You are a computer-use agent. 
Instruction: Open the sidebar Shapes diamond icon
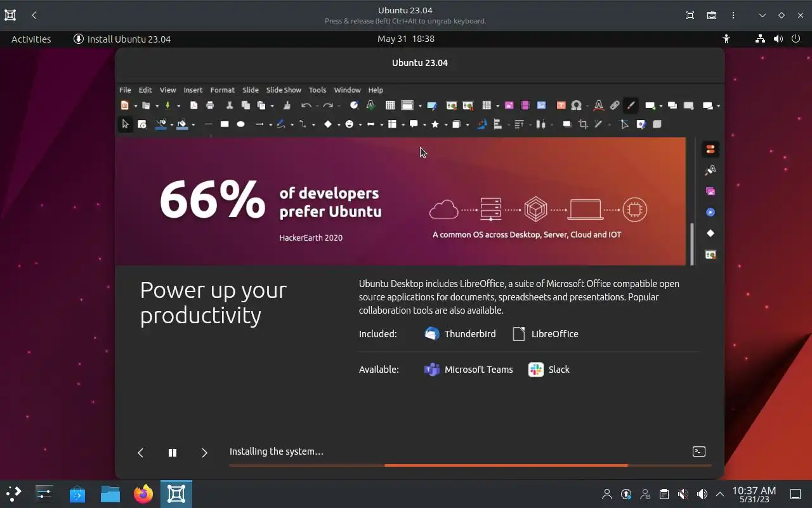[x=710, y=233]
